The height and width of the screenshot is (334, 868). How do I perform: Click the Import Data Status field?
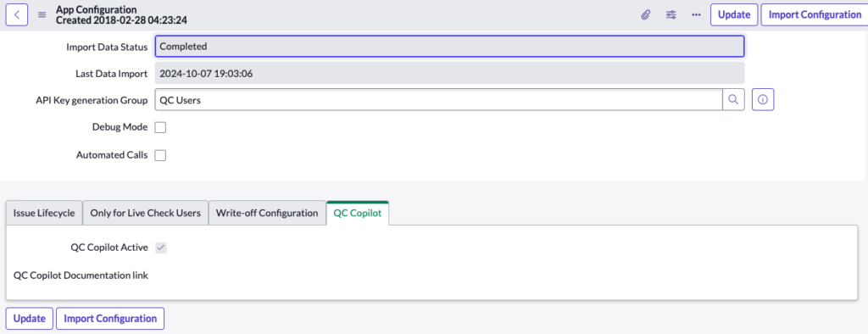449,47
